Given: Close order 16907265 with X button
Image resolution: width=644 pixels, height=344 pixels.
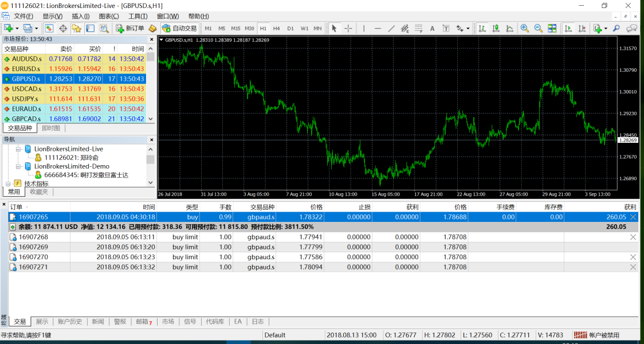Looking at the screenshot, I should [633, 217].
